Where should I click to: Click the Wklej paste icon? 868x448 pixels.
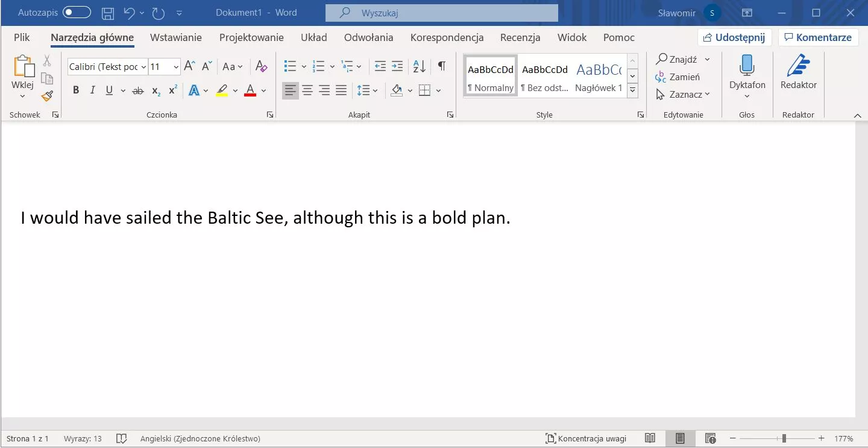point(23,66)
